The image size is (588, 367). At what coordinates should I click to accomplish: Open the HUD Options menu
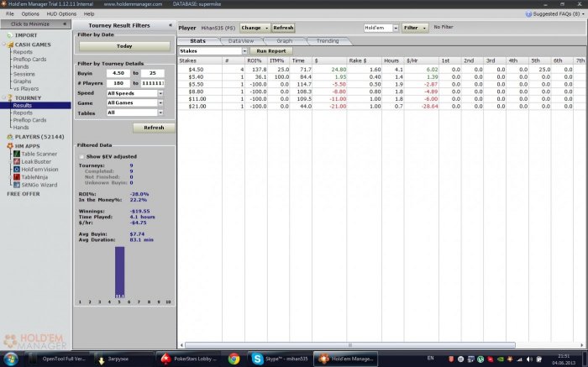point(61,14)
